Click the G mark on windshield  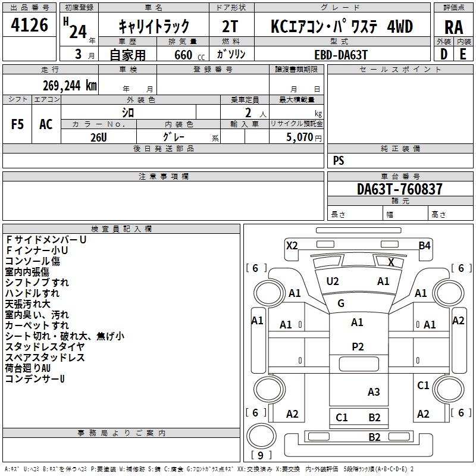pyautogui.click(x=341, y=303)
